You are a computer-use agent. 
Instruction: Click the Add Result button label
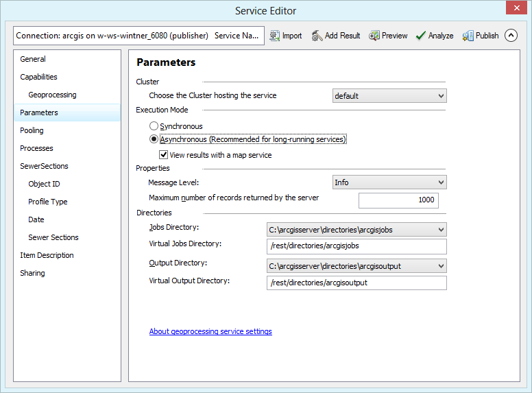pos(342,36)
